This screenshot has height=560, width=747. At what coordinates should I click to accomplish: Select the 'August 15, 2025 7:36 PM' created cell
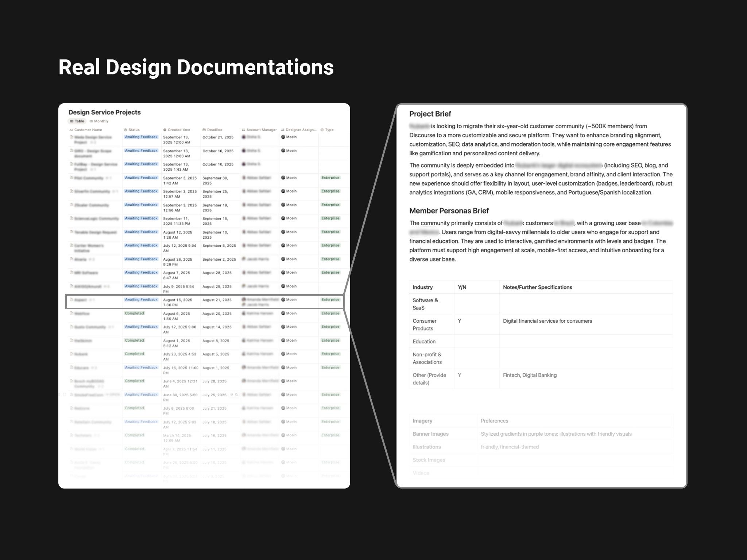[181, 303]
